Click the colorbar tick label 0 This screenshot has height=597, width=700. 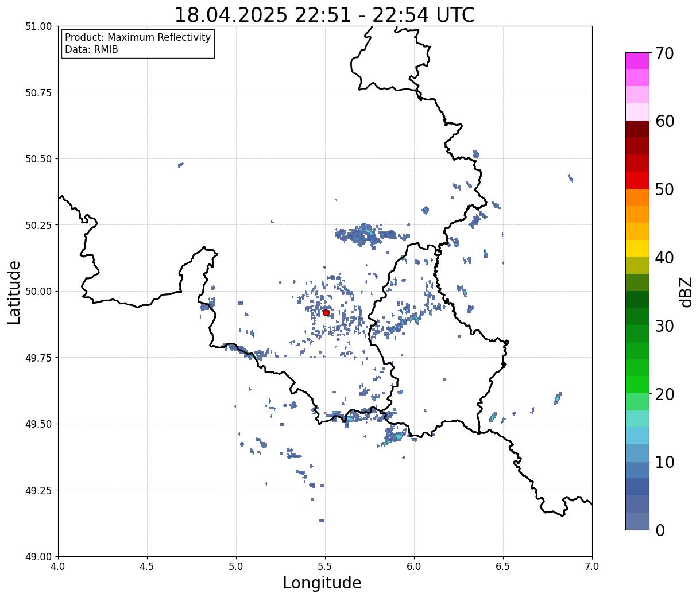pyautogui.click(x=660, y=530)
